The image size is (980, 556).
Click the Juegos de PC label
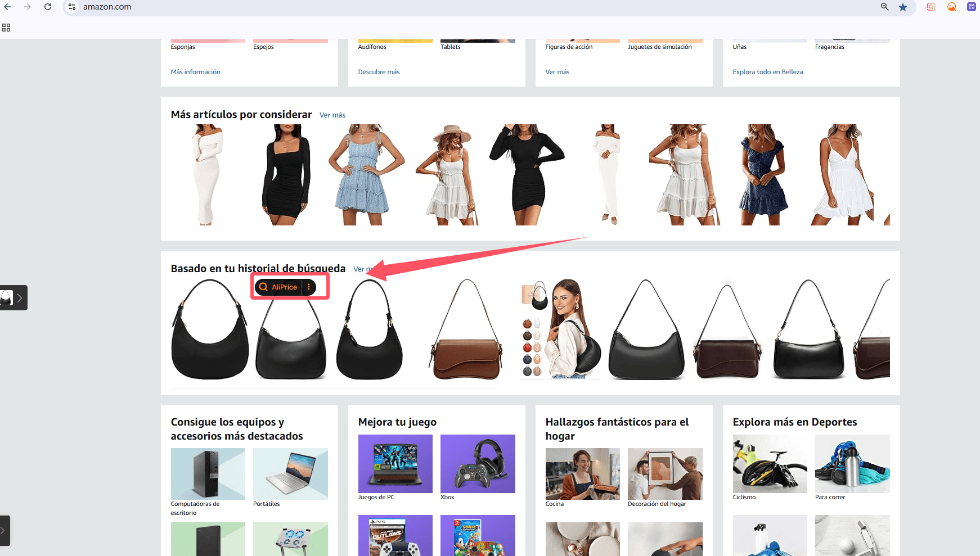(x=376, y=497)
